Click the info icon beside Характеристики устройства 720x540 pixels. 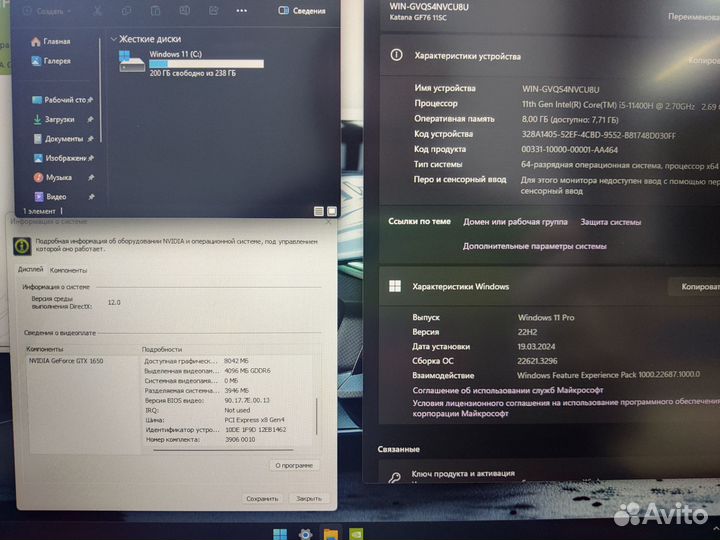pyautogui.click(x=396, y=56)
